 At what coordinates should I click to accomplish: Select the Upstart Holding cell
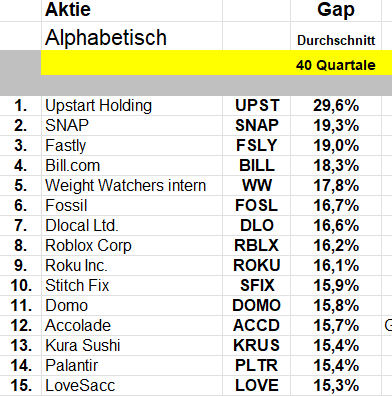(132, 106)
